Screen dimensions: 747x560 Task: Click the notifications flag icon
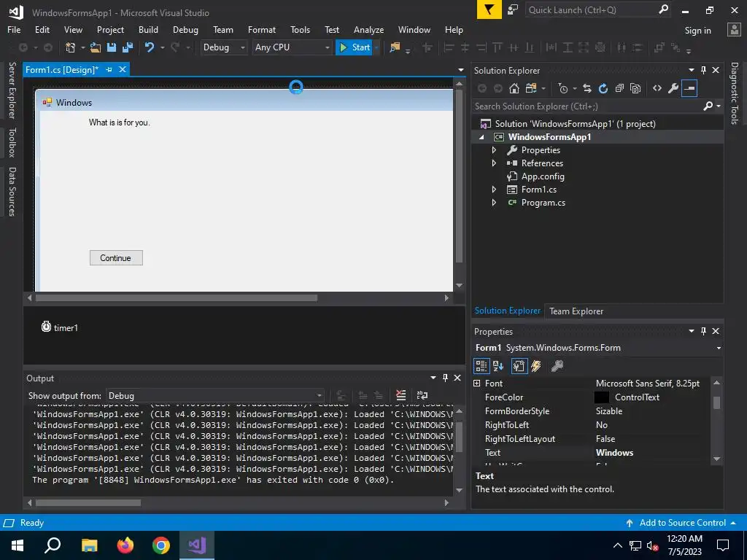489,9
